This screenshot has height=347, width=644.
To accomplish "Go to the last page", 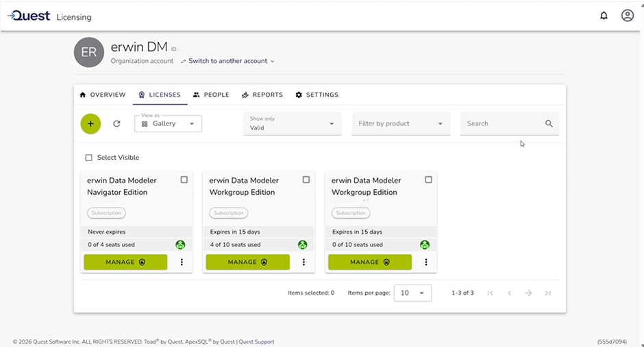I will [548, 293].
